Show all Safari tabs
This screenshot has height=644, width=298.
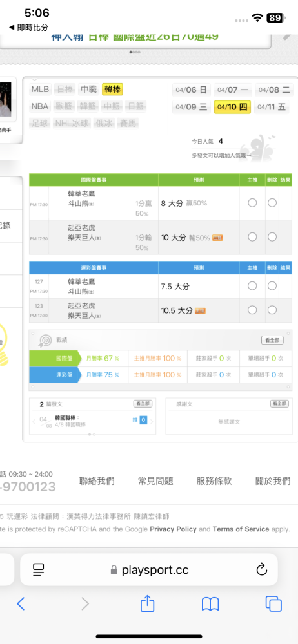(x=273, y=603)
